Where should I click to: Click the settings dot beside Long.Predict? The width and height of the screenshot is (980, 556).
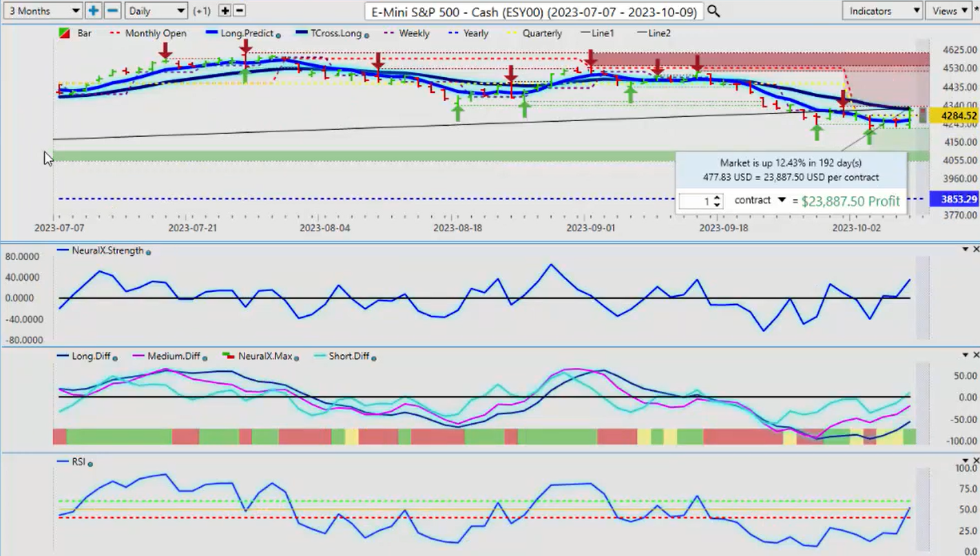tap(278, 34)
